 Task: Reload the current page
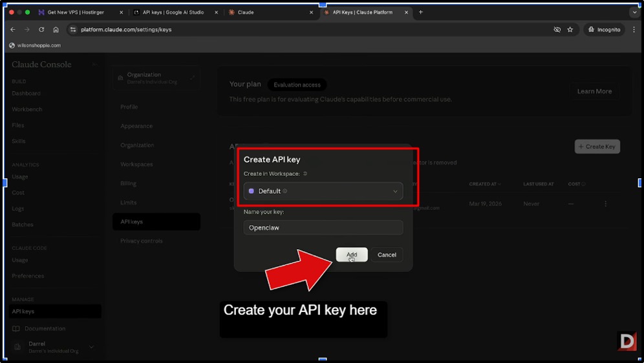(x=41, y=30)
